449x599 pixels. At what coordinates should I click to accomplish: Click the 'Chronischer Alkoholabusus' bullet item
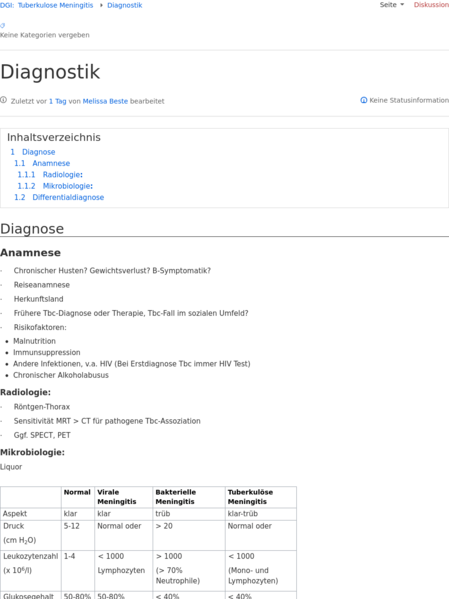point(61,376)
